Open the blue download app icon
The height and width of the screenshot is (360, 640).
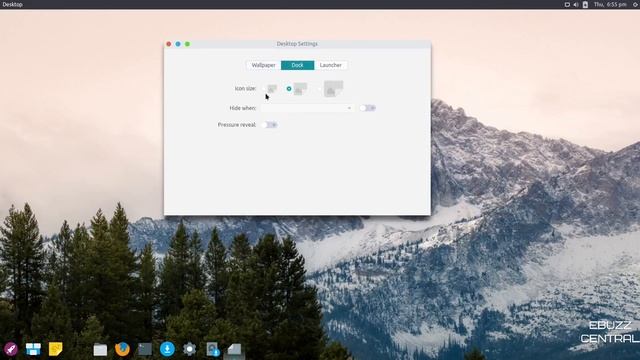tap(167, 349)
